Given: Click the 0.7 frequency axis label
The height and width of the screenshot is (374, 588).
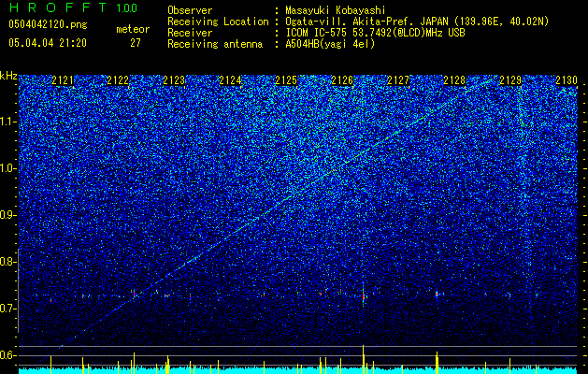Looking at the screenshot, I should point(7,309).
